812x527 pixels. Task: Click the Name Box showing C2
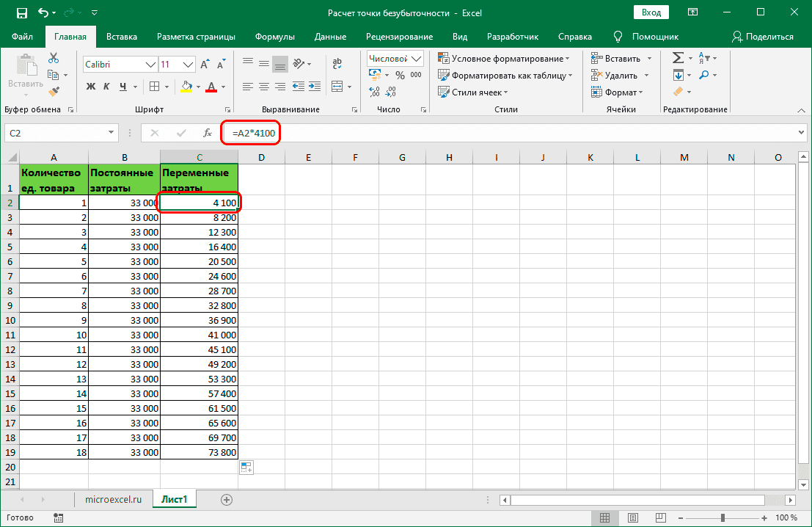pos(55,133)
